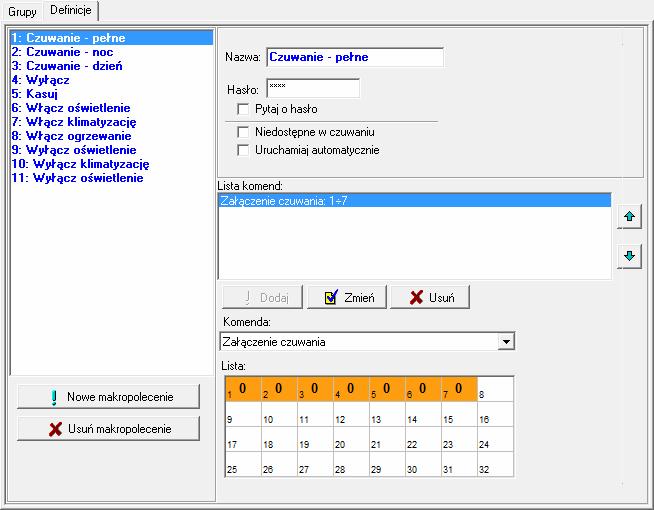Toggle orange partition cell 3
654x510 pixels.
[x=315, y=389]
